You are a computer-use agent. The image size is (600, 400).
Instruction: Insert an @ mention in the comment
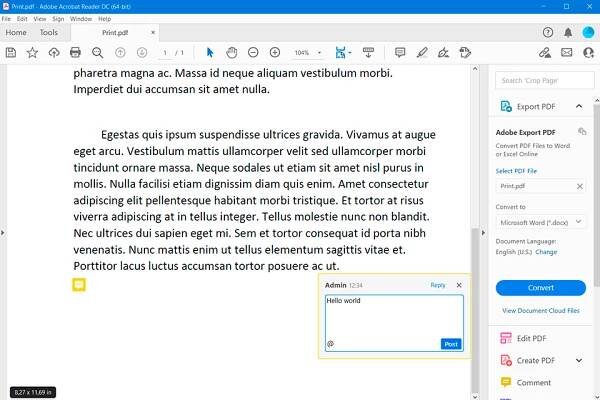coord(331,344)
